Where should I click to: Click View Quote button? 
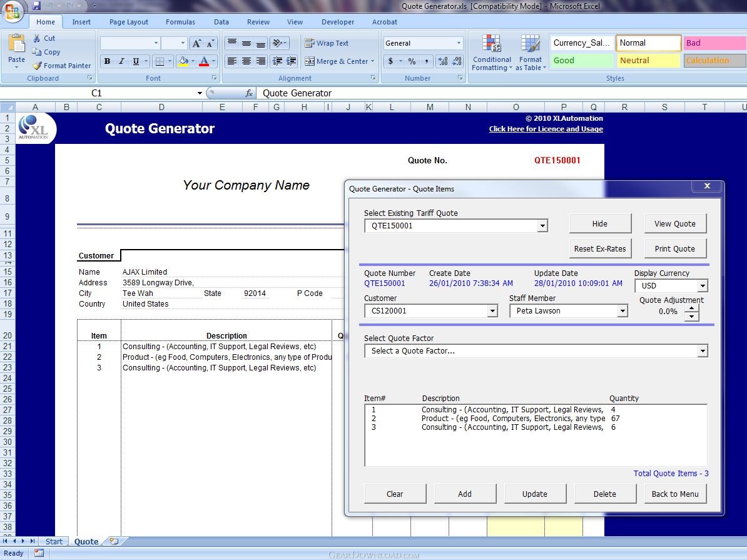click(674, 223)
